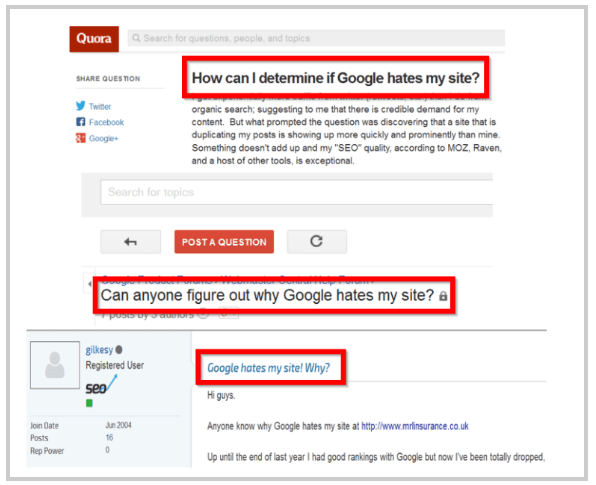This screenshot has width=596, height=485.
Task: Click gilkesy's offline status dot
Action: point(119,349)
